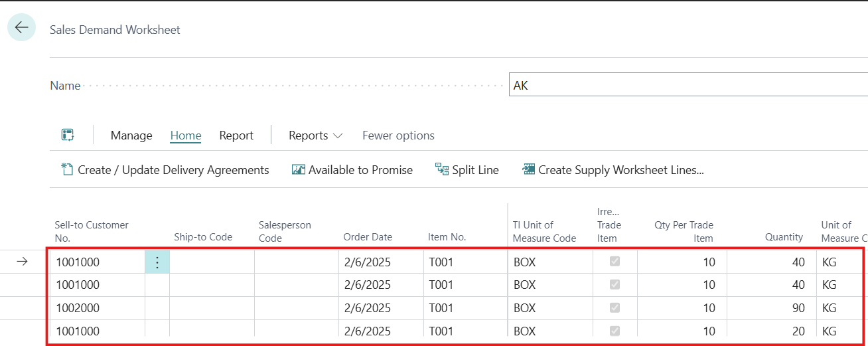This screenshot has height=346, width=868.
Task: Click the Create Supply Worksheet Lines icon
Action: point(529,170)
